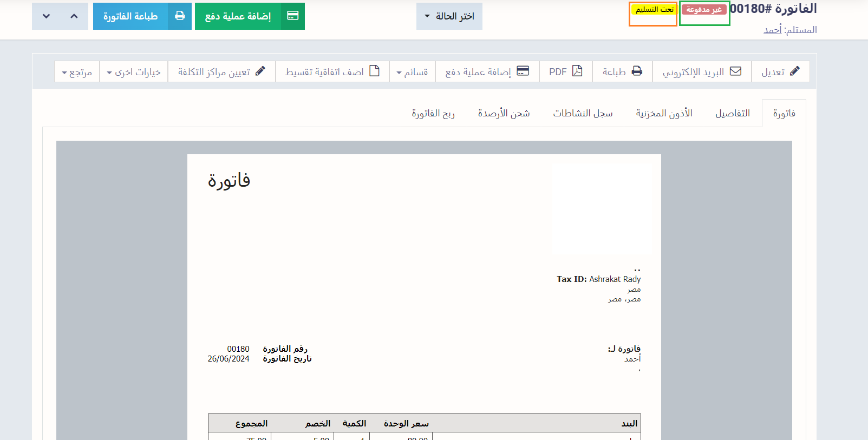
Task: Click the أحمد recipient link
Action: pos(772,30)
